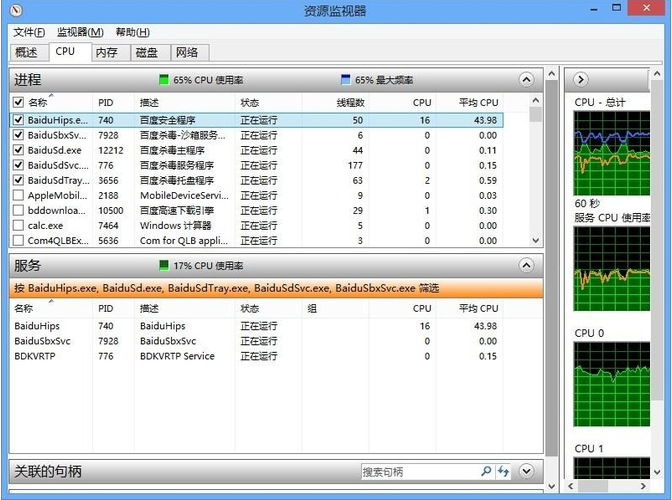Sort processes by 名称 column header
This screenshot has width=672, height=500.
[x=38, y=102]
